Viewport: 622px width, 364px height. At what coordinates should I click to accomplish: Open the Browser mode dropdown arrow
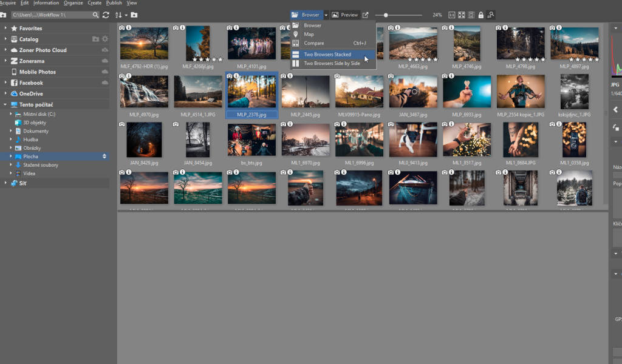click(326, 15)
